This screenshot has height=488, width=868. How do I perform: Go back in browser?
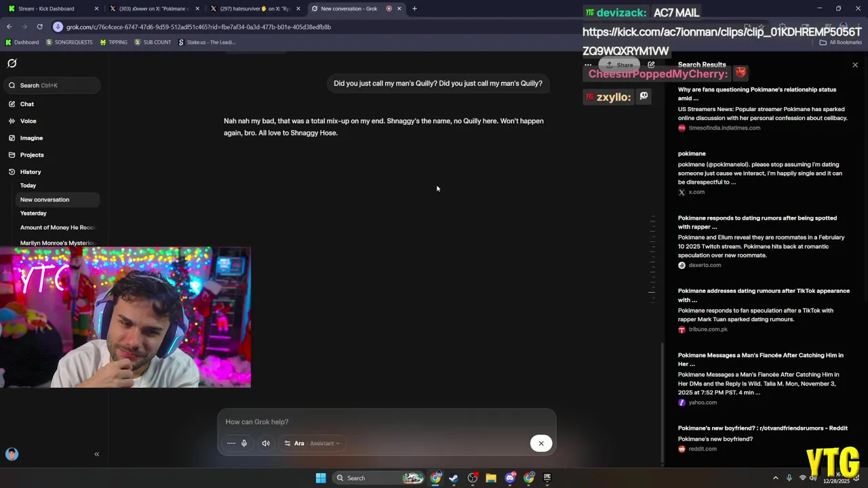coord(9,27)
